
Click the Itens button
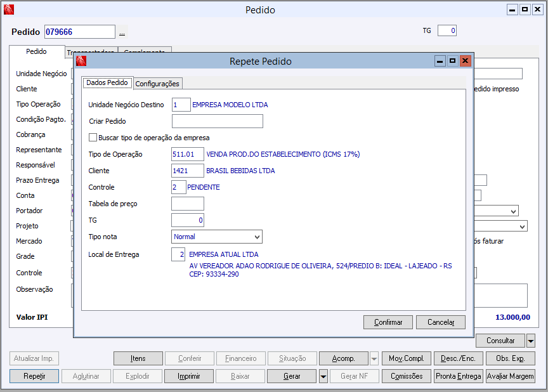[138, 358]
